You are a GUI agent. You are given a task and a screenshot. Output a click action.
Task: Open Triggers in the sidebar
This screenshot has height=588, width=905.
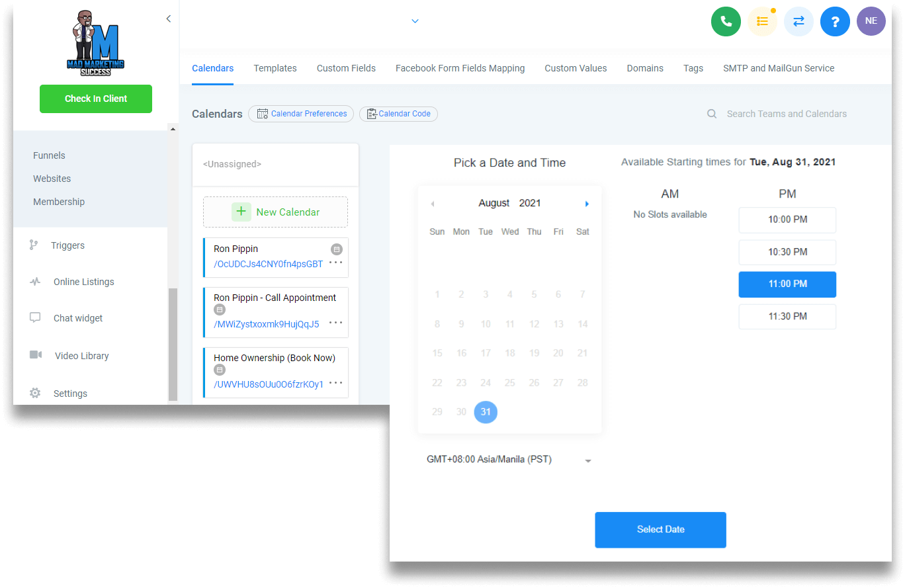click(67, 245)
